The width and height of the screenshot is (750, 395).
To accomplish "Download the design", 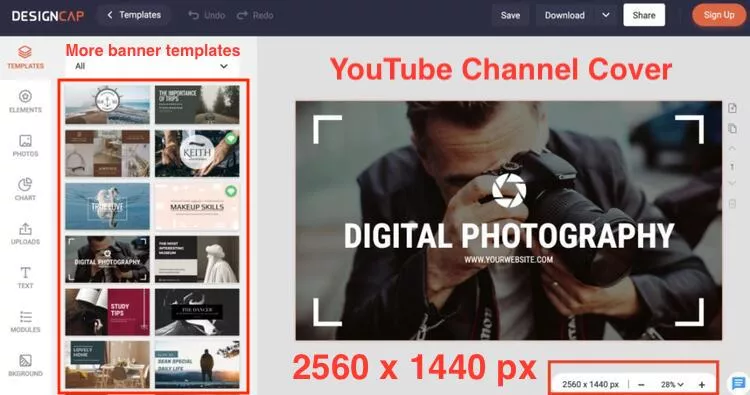I will click(x=564, y=15).
